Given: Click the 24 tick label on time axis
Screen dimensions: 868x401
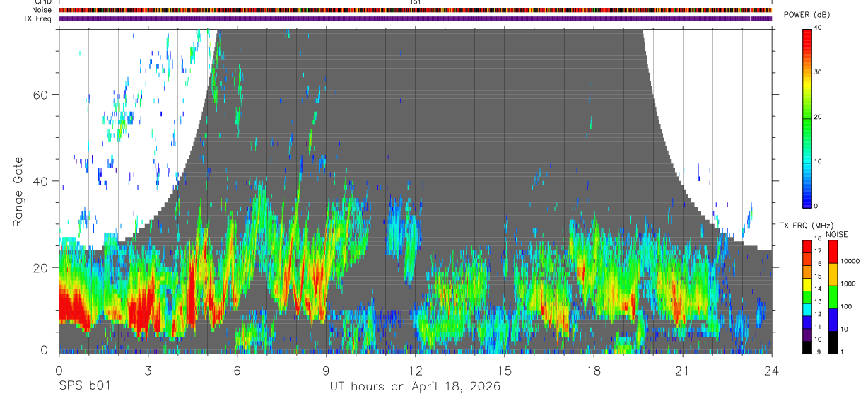Looking at the screenshot, I should point(772,371).
